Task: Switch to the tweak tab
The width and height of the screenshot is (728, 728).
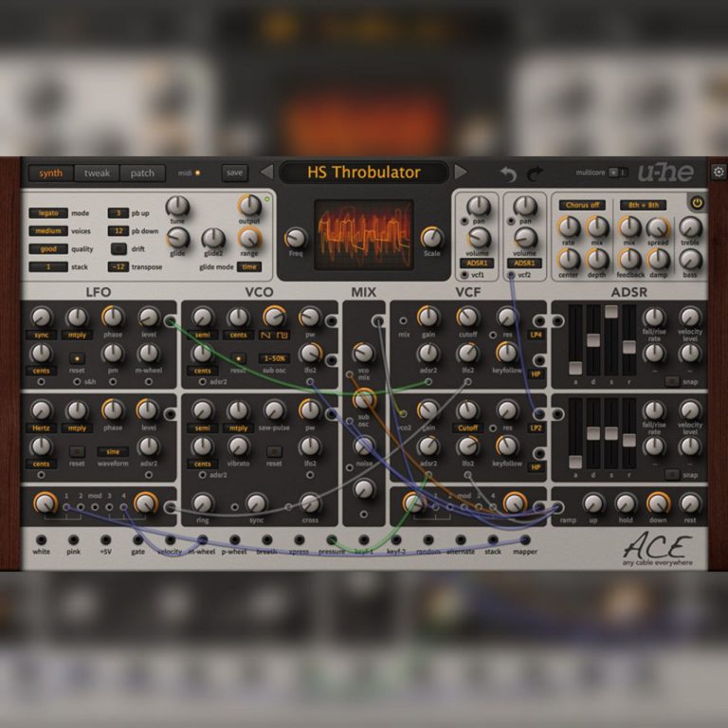Action: [97, 173]
